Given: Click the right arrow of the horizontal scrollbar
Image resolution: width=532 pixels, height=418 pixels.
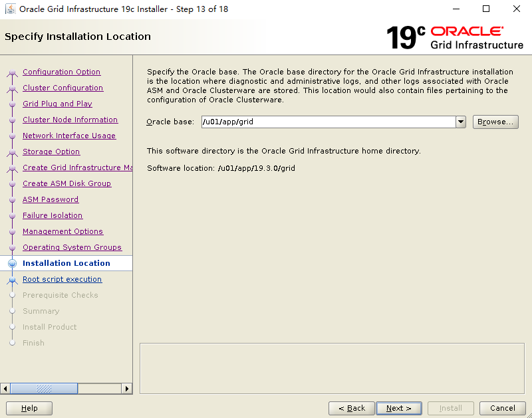Looking at the screenshot, I should coord(127,388).
